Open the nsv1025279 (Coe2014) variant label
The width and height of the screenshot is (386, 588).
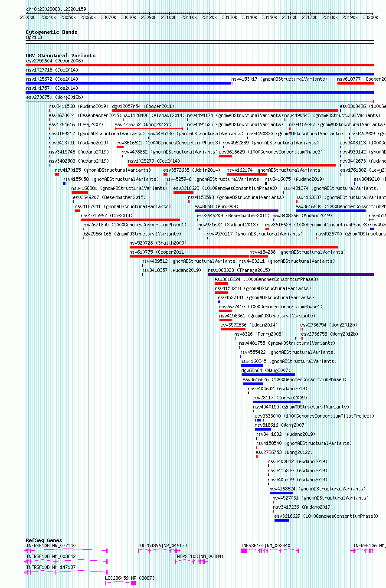tap(154, 161)
